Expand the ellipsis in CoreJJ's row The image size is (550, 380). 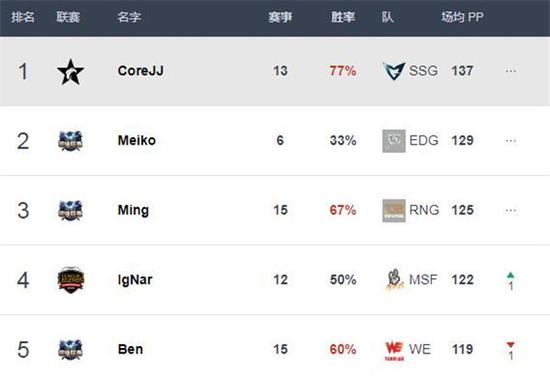[x=511, y=71]
